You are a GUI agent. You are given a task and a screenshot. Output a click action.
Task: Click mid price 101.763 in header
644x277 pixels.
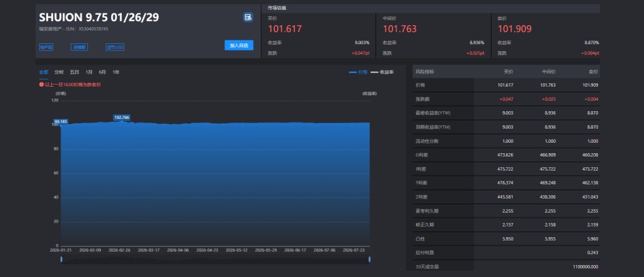pos(400,29)
